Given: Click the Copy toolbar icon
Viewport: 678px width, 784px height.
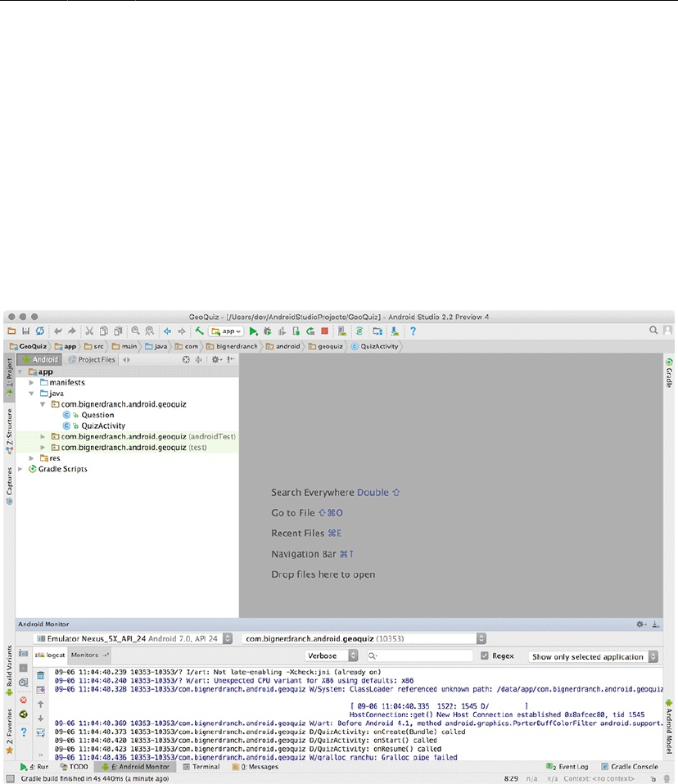Looking at the screenshot, I should click(103, 331).
